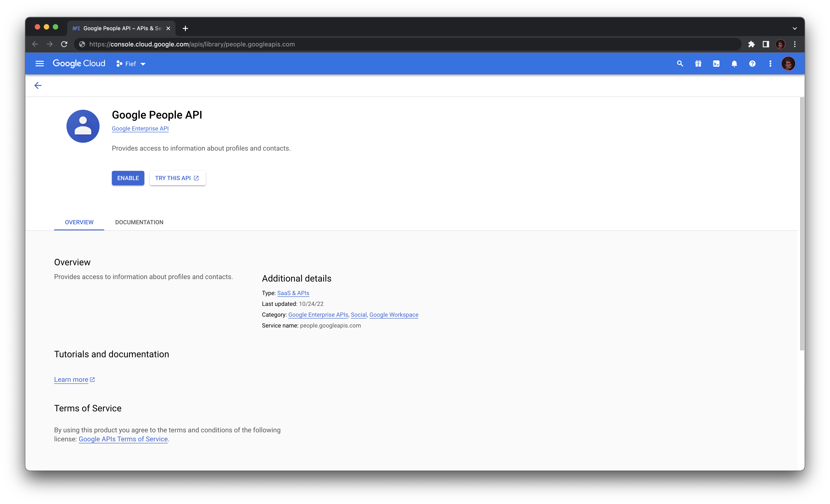Go back using the blue back arrow

coord(38,85)
